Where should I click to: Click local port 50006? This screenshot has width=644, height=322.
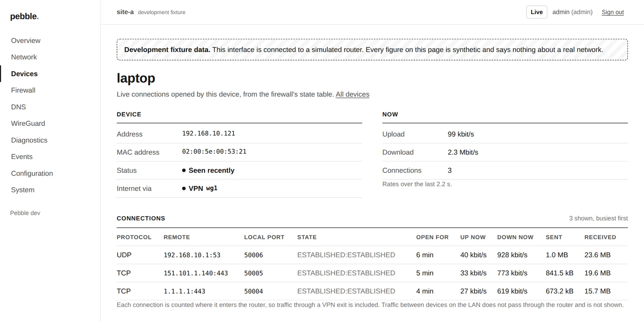[254, 255]
